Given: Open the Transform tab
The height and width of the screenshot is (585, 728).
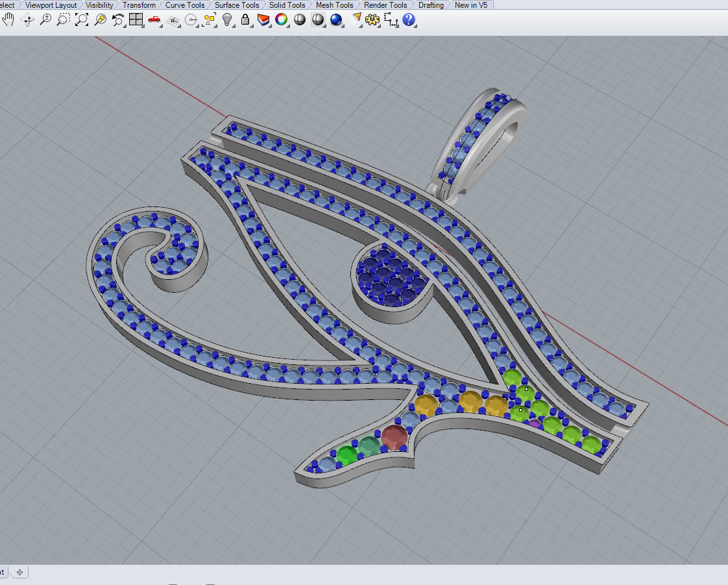Looking at the screenshot, I should point(140,5).
